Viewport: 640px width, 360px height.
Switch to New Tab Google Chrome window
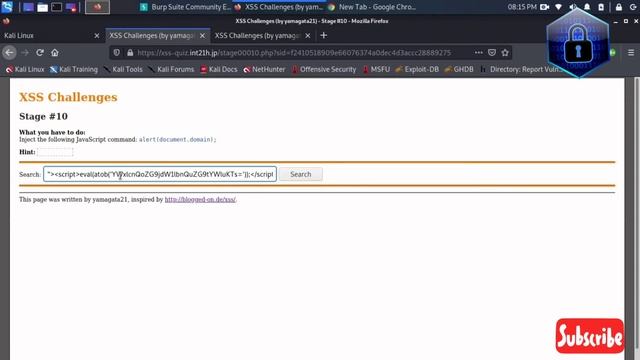click(372, 7)
